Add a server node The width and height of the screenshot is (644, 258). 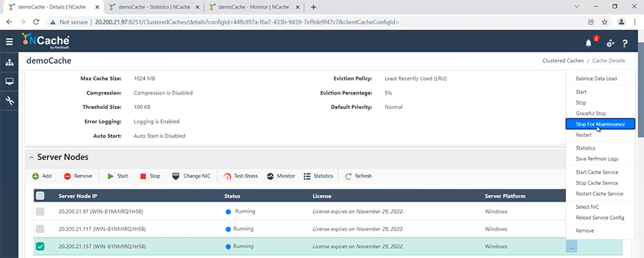click(42, 176)
